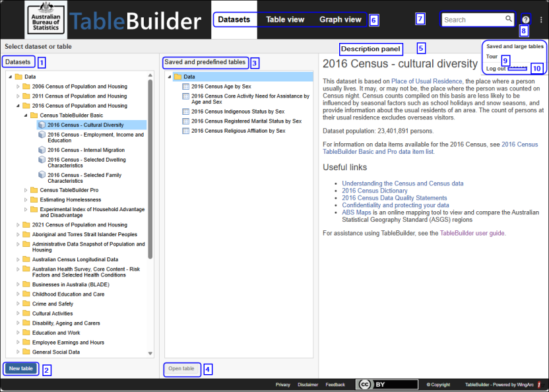Image resolution: width=549 pixels, height=392 pixels.
Task: Open the Place of Usual Residence link
Action: click(x=426, y=81)
